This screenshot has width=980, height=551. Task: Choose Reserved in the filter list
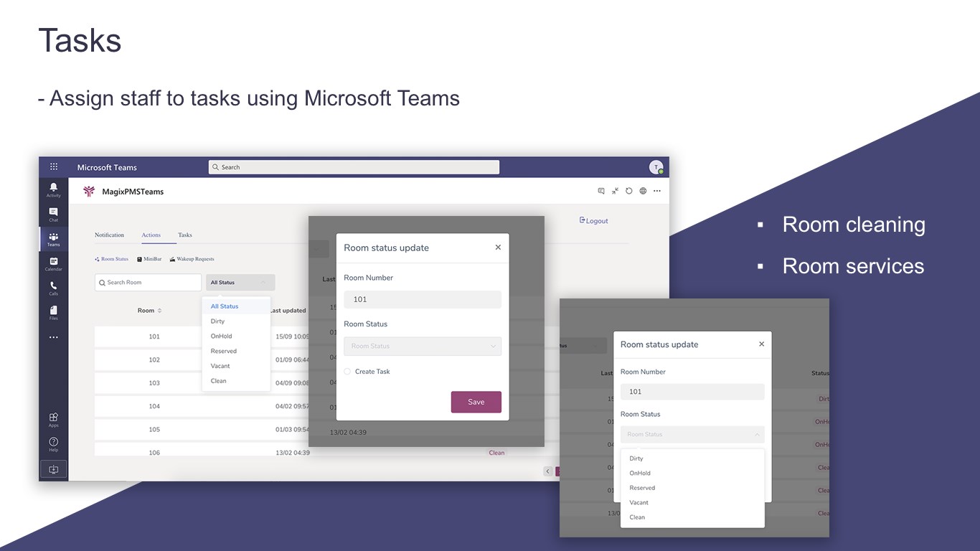236,351
